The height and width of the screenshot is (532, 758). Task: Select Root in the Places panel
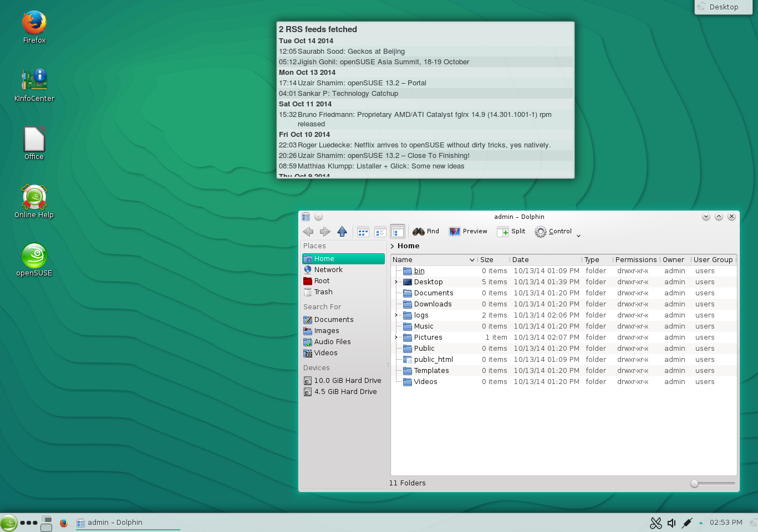[343, 281]
